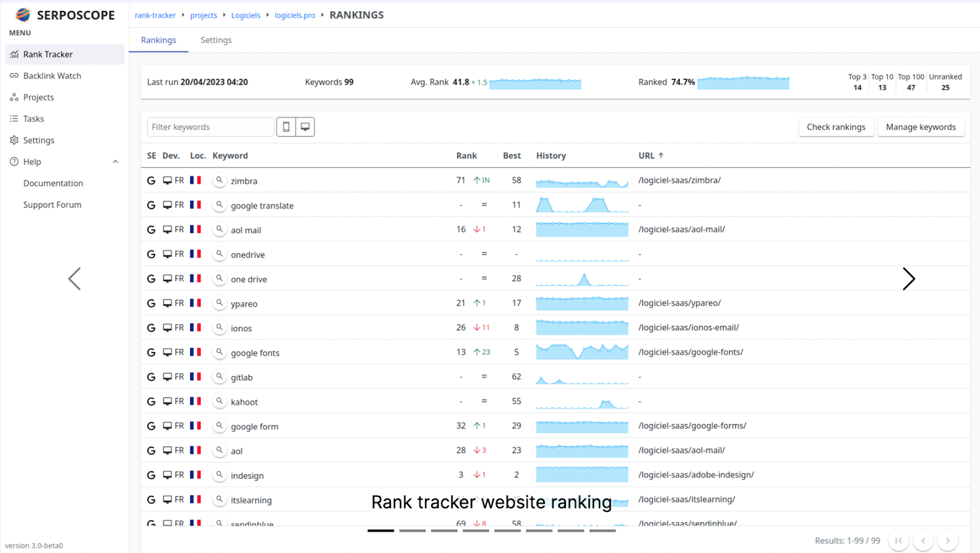Screen dimensions: 980x553
Task: Click Check rankings button
Action: click(x=836, y=127)
